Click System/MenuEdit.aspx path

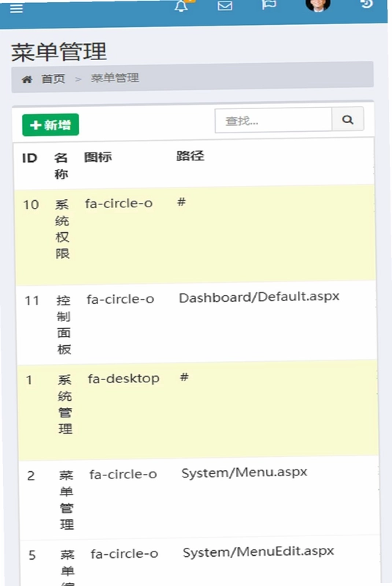click(x=258, y=552)
